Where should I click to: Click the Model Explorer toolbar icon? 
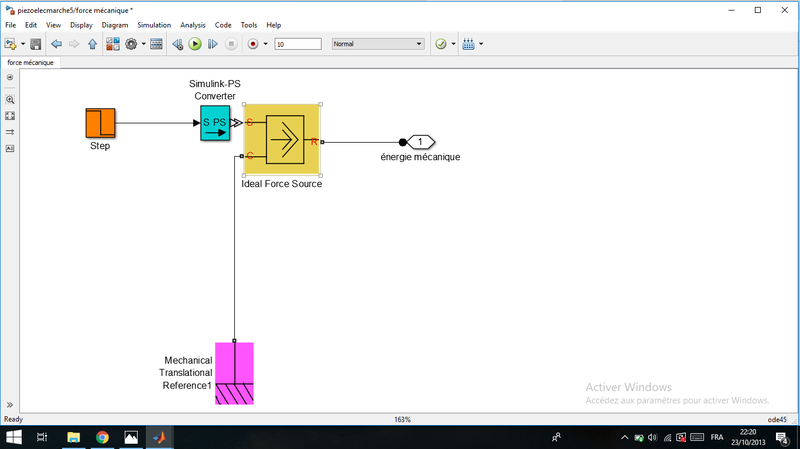pyautogui.click(x=157, y=44)
